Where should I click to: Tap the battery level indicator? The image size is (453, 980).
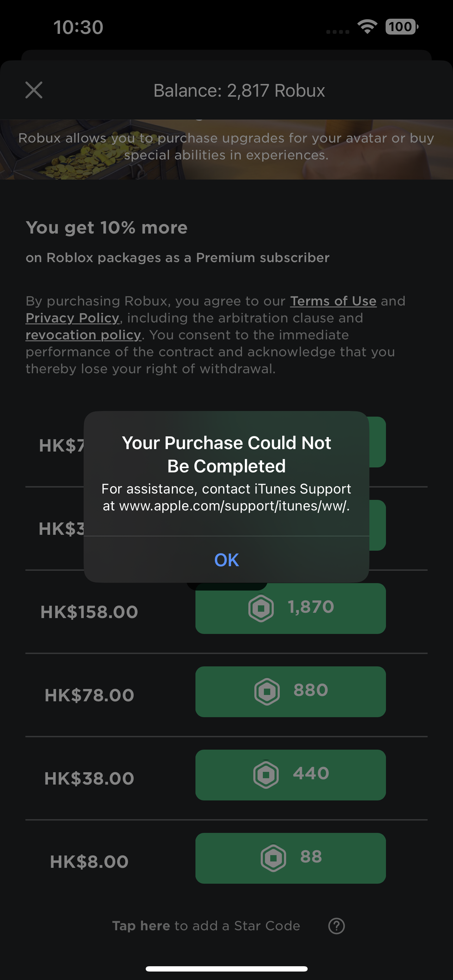401,26
